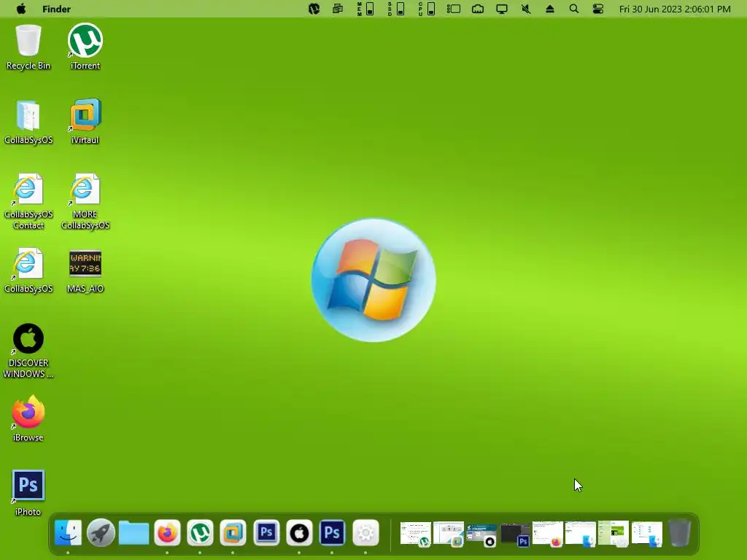Select the iPhoto Photoshop desktop shortcut

click(x=28, y=493)
